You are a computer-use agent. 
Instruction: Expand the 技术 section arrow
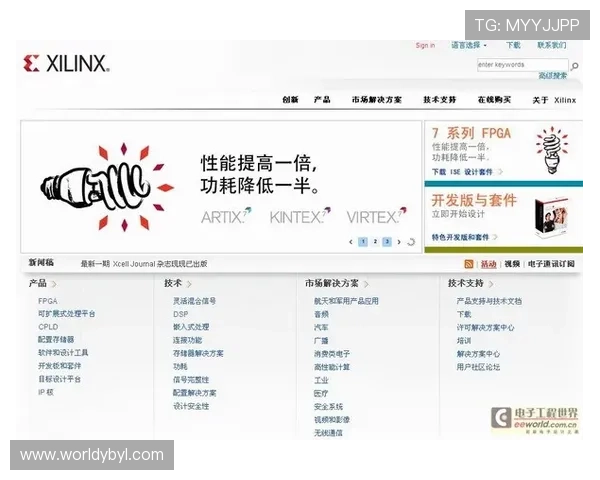(189, 284)
